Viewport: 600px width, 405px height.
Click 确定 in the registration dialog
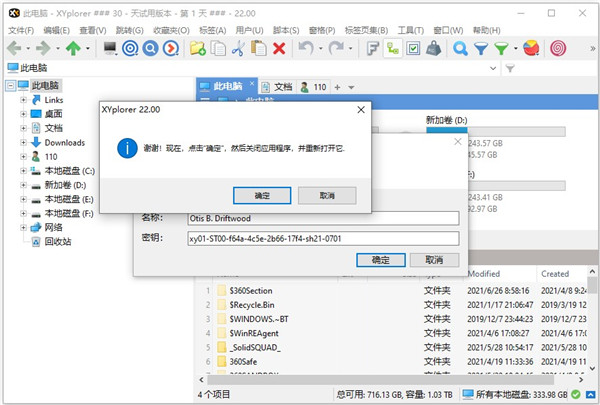click(381, 260)
